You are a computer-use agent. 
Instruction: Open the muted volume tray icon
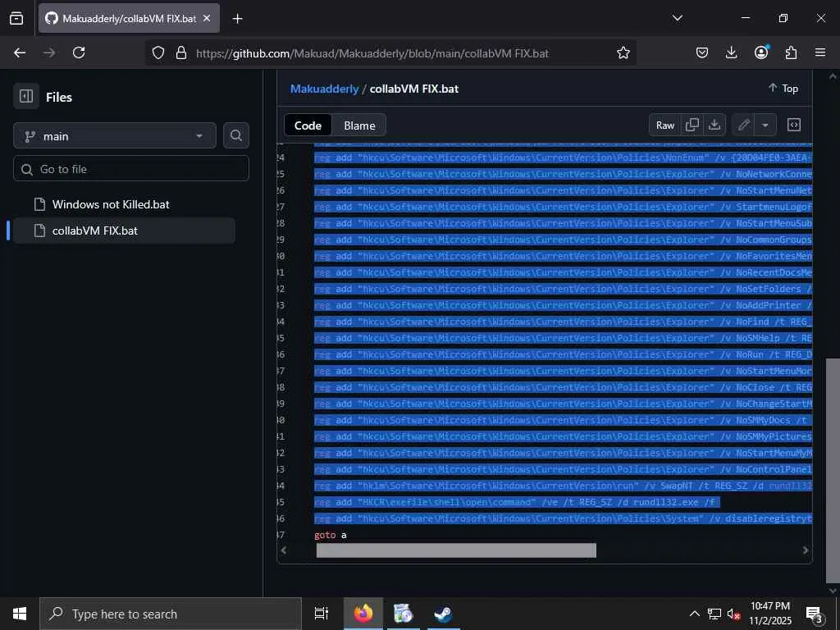tap(734, 614)
